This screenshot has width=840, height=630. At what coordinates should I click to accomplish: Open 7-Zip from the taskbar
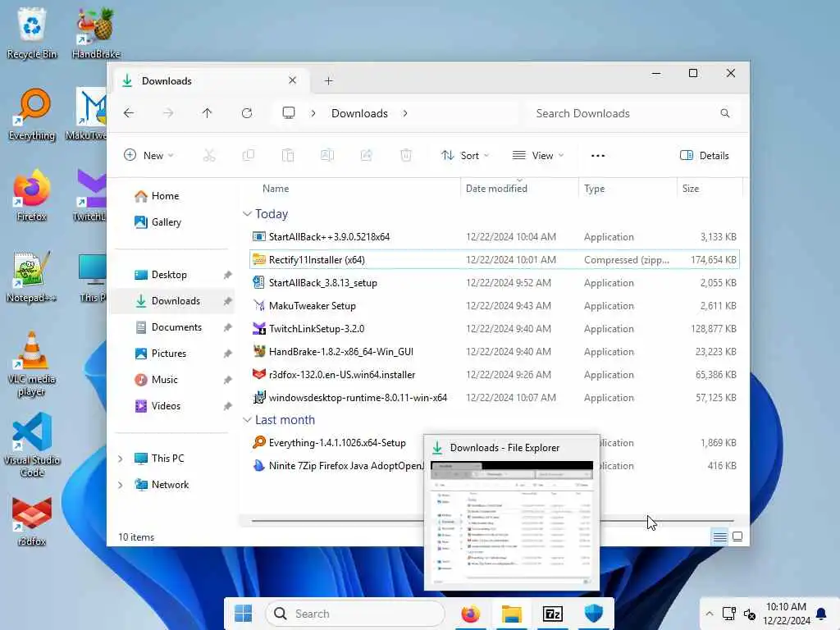(x=552, y=614)
